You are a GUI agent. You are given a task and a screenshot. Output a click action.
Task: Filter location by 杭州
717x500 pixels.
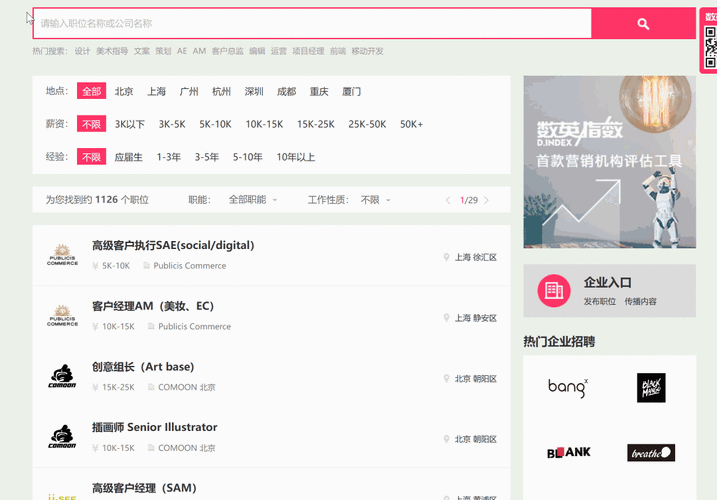[x=221, y=91]
